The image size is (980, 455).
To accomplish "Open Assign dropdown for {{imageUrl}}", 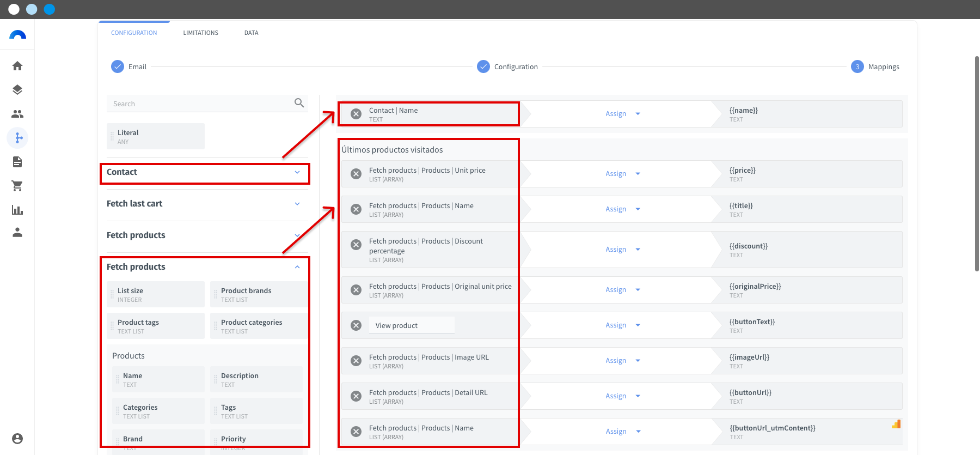I will 623,361.
